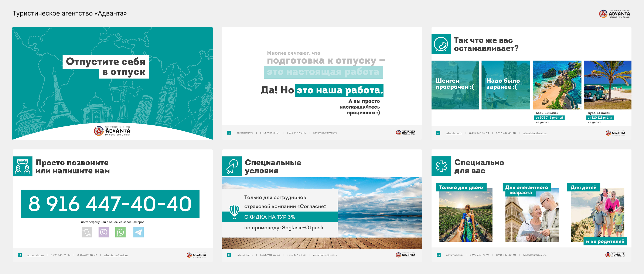Click the 'Шенген просрочен :(' Eiffel tower image

(x=455, y=85)
